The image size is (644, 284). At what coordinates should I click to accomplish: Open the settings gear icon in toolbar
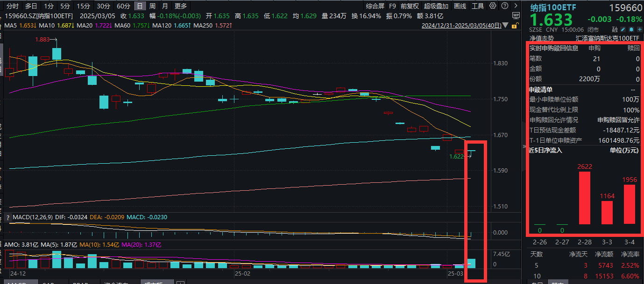pyautogui.click(x=493, y=6)
